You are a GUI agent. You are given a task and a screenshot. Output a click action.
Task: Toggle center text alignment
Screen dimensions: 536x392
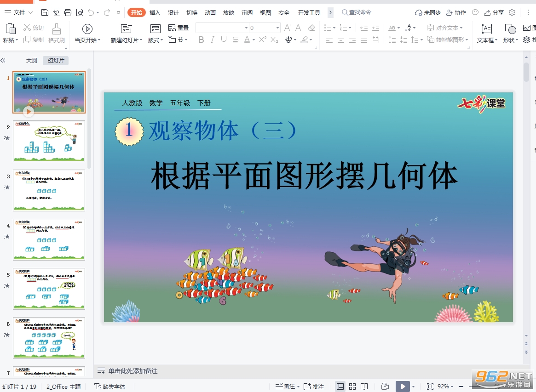click(x=341, y=40)
